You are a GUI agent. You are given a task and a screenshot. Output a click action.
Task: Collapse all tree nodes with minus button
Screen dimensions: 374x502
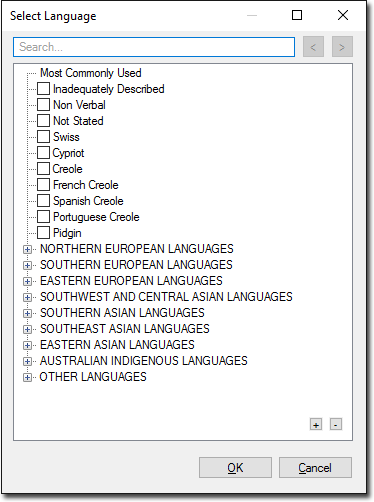click(336, 425)
